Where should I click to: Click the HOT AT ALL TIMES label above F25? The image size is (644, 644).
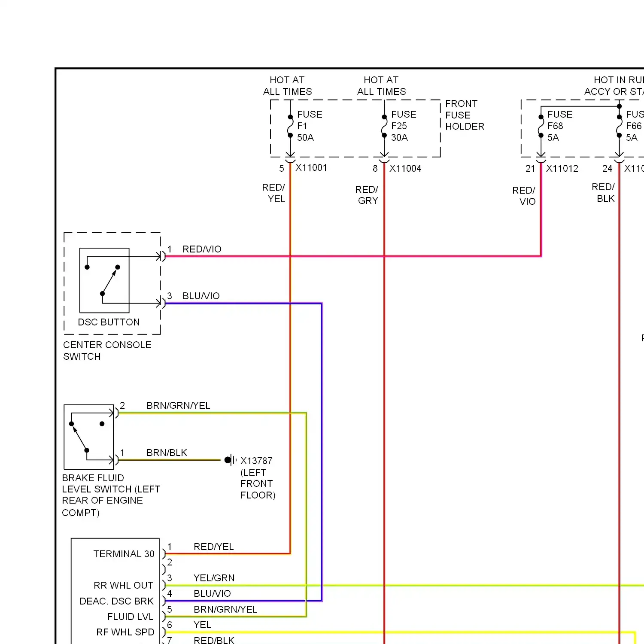381,86
